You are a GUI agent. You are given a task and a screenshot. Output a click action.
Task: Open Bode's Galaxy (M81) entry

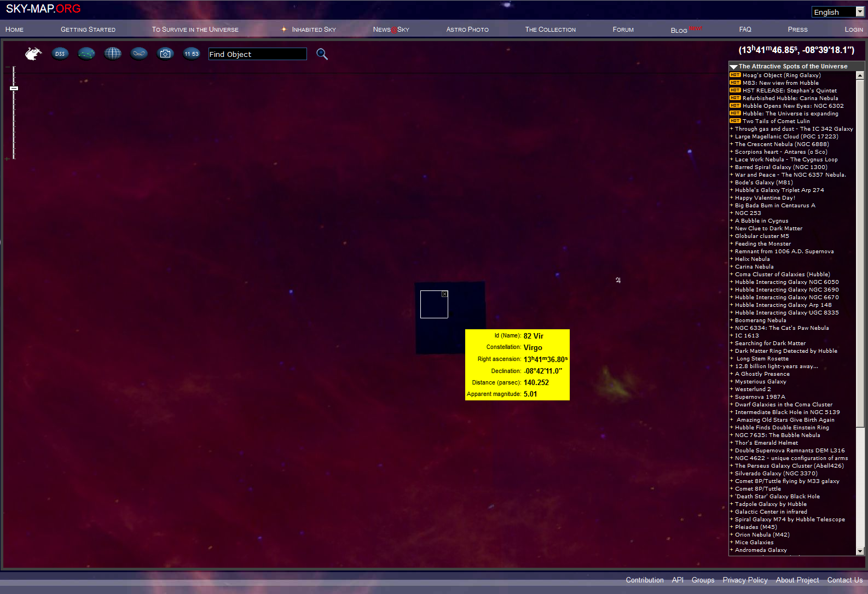click(x=763, y=183)
